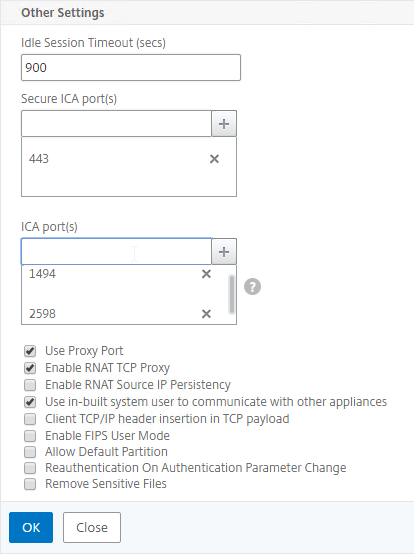Image resolution: width=414 pixels, height=554 pixels.
Task: Remove port 443 from Secure ICA ports
Action: [214, 159]
